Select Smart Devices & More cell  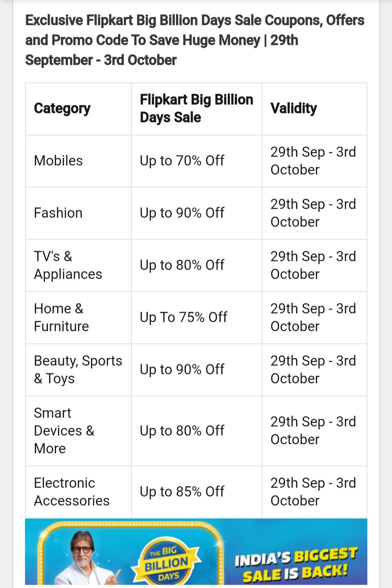coord(78,431)
